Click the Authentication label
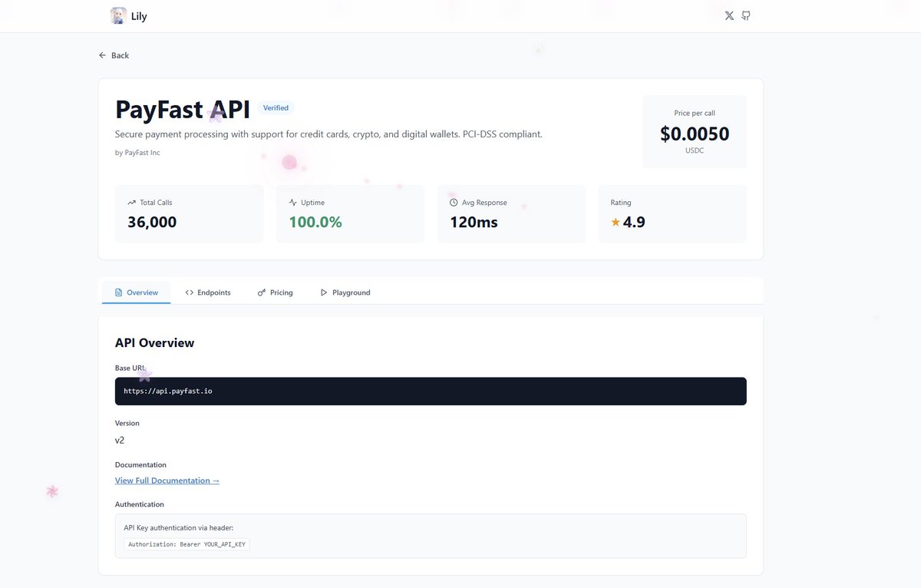Viewport: 921px width, 588px height. pos(140,504)
